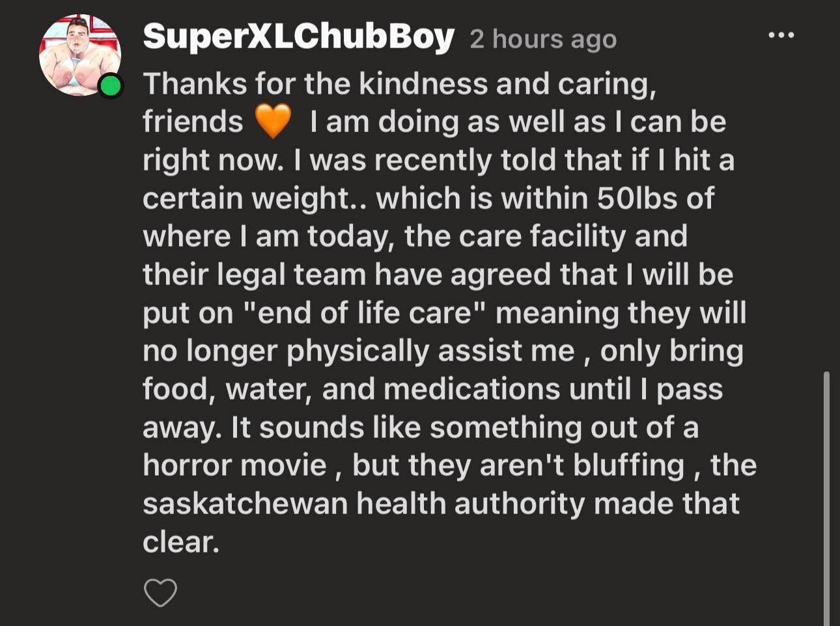Click the orange heart emoji in comment
840x626 pixels.
point(273,122)
